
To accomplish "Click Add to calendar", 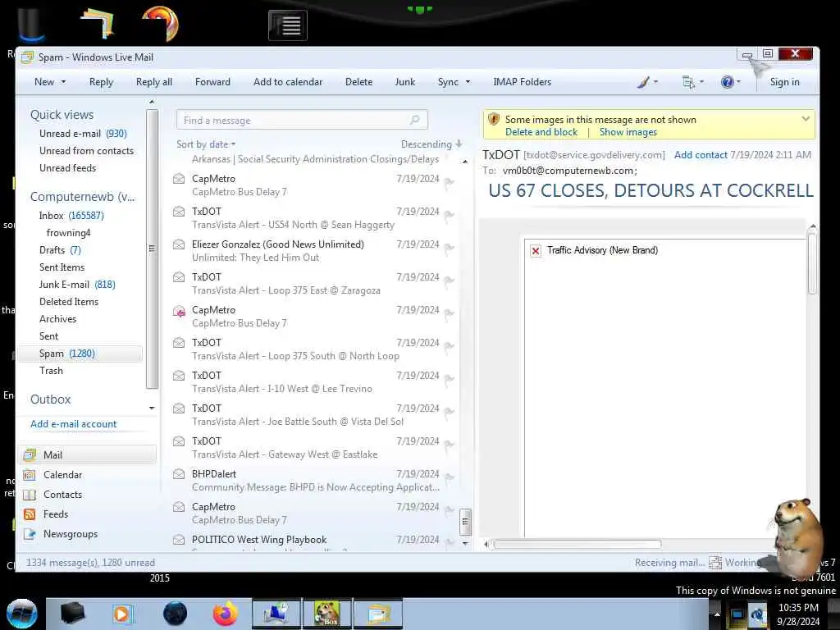I will pyautogui.click(x=288, y=82).
